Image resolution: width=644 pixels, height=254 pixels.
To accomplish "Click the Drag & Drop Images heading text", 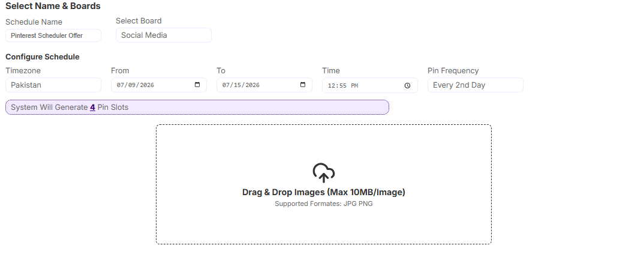I will coord(324,192).
